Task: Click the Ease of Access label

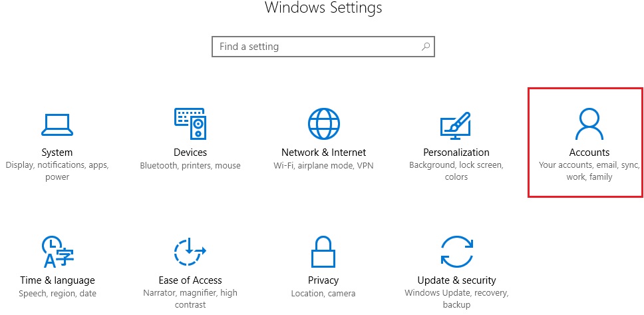Action: point(190,280)
